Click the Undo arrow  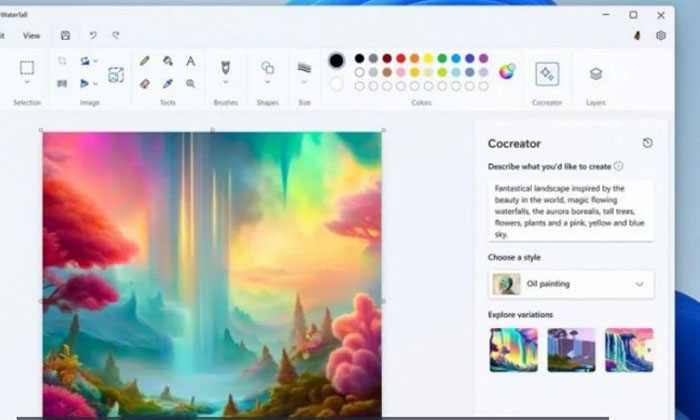[93, 35]
